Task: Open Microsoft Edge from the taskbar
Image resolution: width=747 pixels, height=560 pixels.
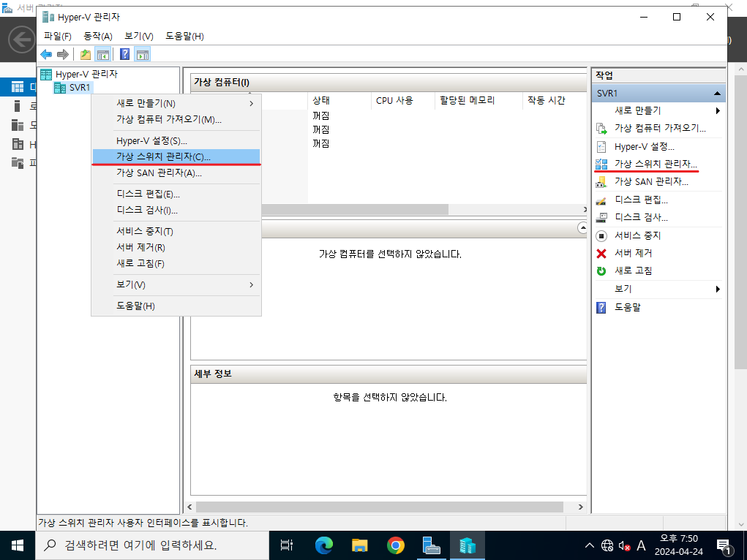Action: coord(324,545)
